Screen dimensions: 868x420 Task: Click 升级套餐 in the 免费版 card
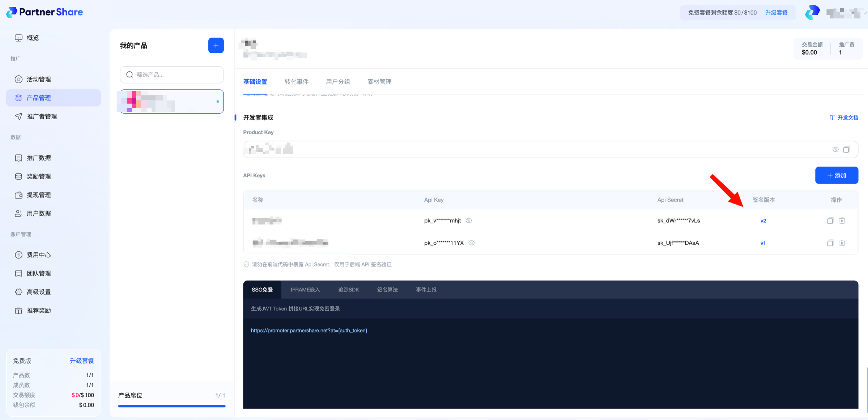(x=82, y=361)
